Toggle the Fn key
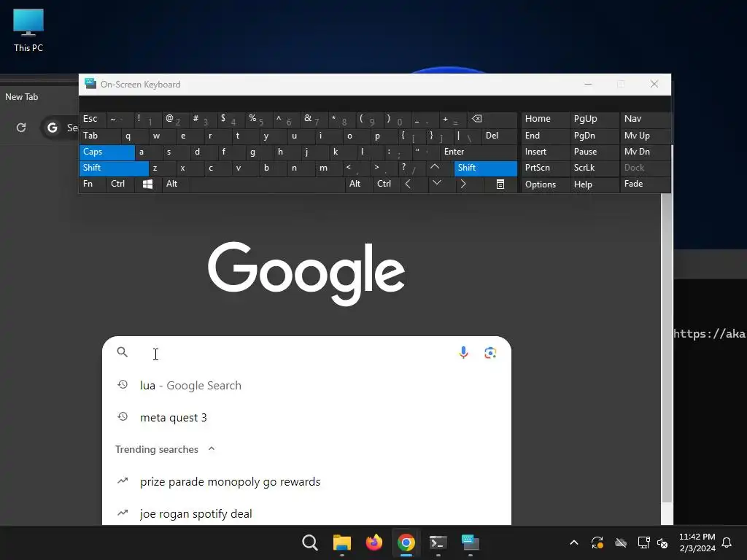Screen dimensions: 747x560 click(93, 184)
